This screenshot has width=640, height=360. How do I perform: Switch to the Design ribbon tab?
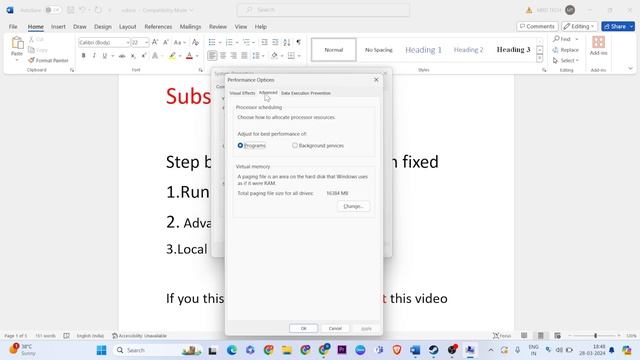[x=102, y=27]
